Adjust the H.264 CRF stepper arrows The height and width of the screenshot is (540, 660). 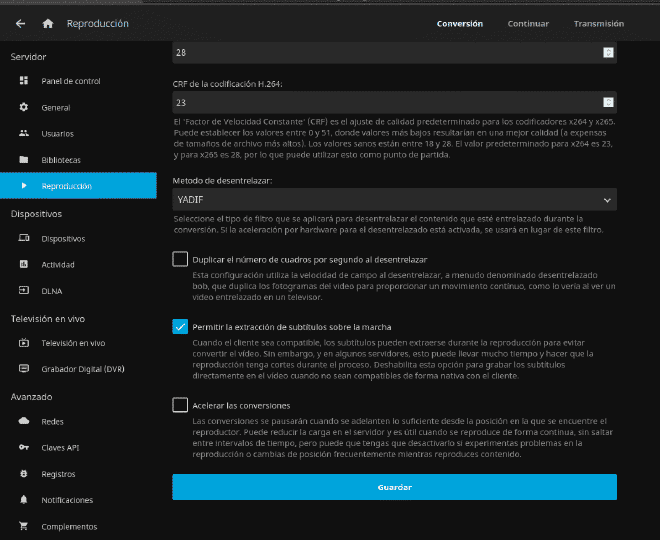click(608, 102)
